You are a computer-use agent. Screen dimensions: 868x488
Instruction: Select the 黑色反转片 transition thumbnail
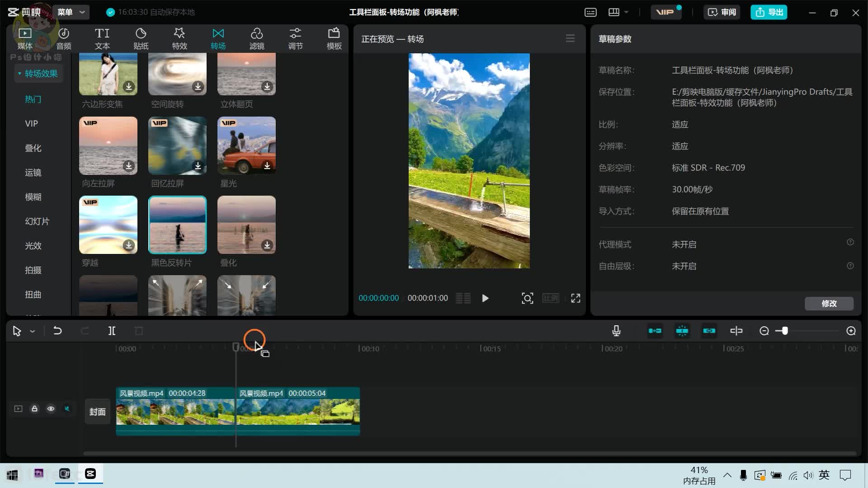(x=177, y=225)
